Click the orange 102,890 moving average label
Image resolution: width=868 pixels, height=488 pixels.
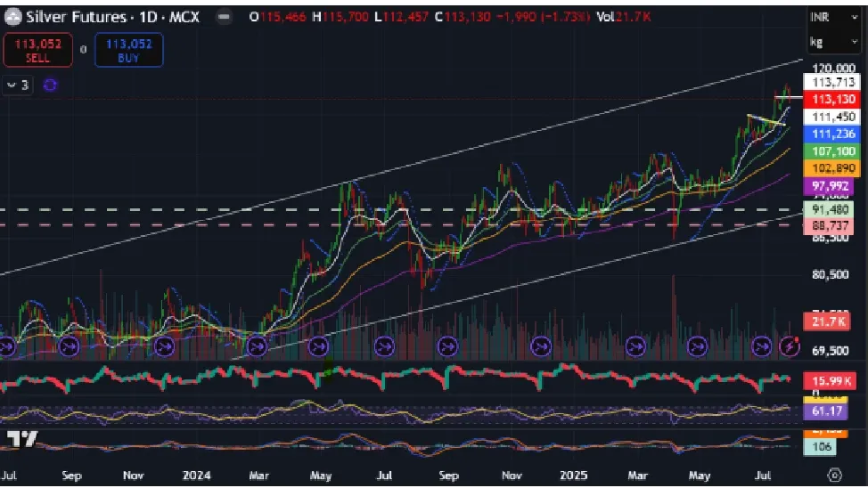point(832,168)
